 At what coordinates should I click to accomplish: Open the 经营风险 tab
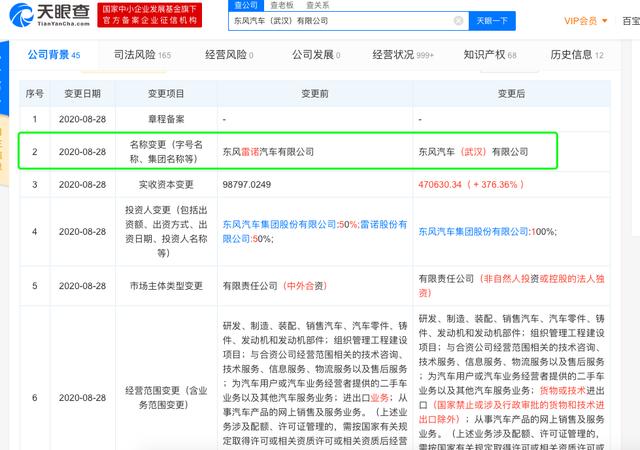coord(229,55)
